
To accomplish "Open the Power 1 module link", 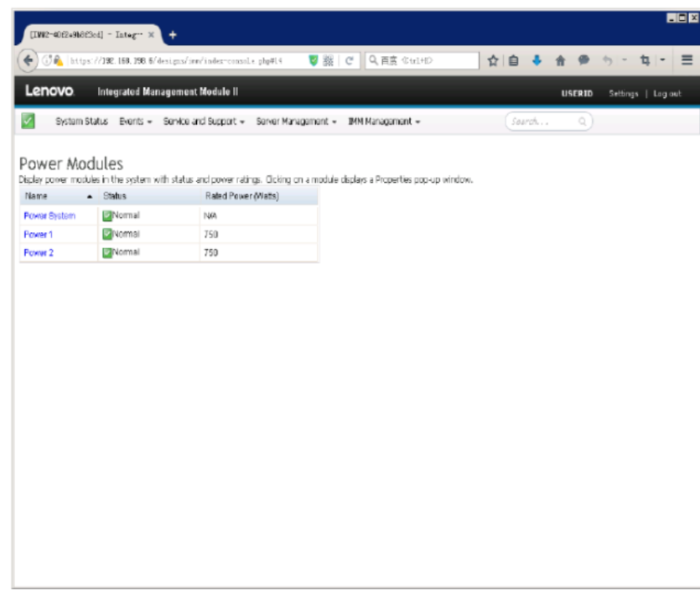I will point(38,235).
